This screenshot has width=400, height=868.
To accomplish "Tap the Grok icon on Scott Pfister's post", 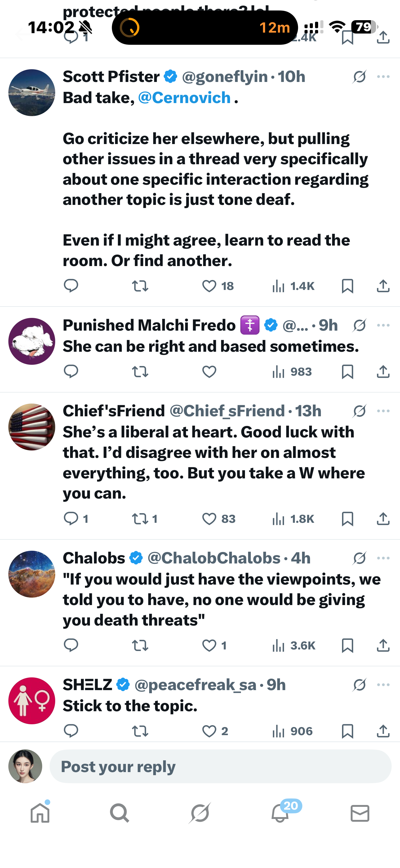I will 359,77.
